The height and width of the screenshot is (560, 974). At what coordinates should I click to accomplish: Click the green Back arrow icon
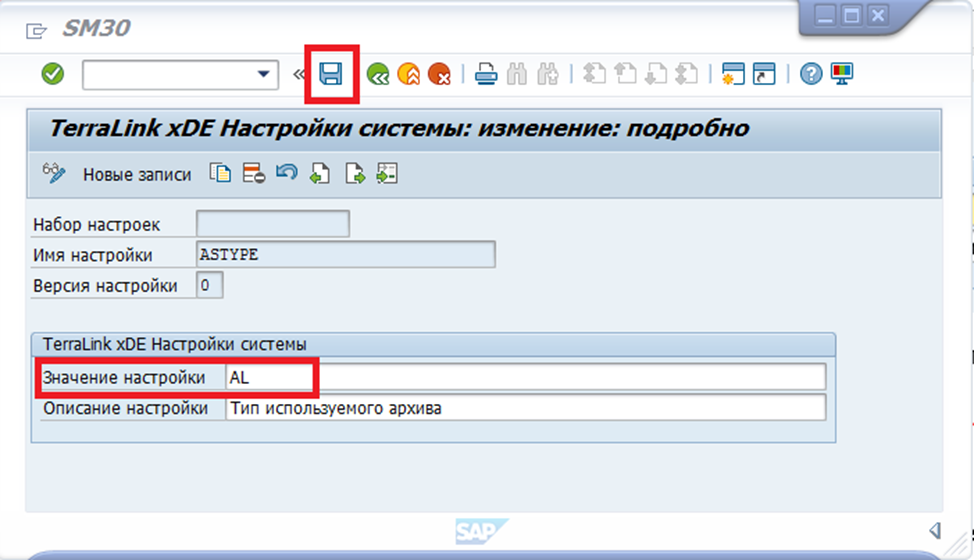[x=378, y=74]
